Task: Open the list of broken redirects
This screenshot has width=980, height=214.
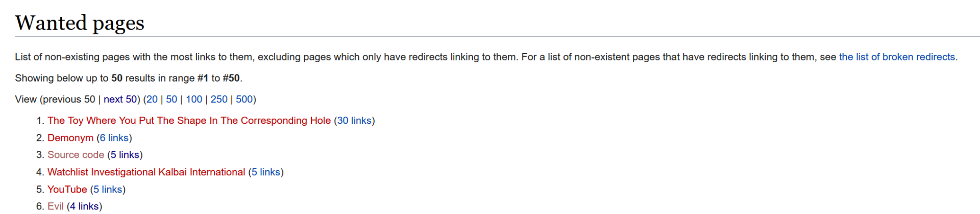Action: tap(897, 57)
